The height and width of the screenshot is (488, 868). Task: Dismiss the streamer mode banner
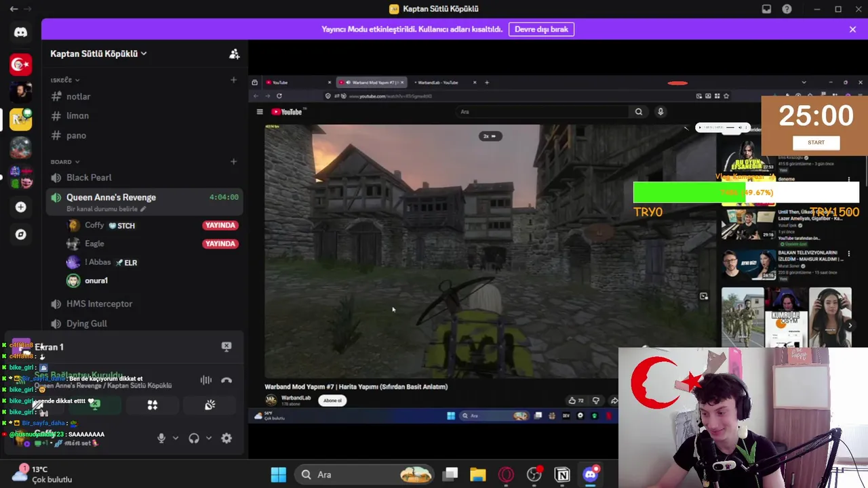(x=852, y=29)
